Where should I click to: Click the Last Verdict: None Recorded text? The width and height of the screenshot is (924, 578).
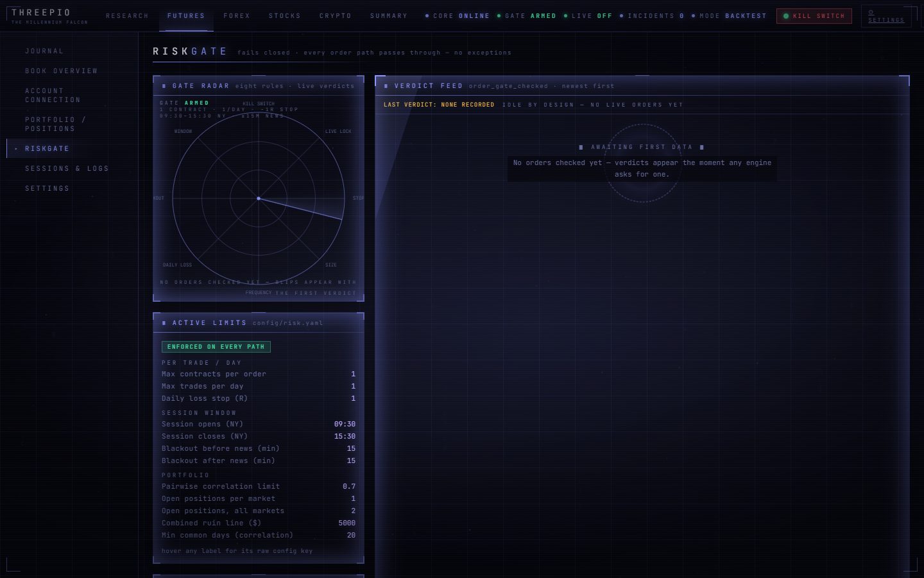(439, 105)
